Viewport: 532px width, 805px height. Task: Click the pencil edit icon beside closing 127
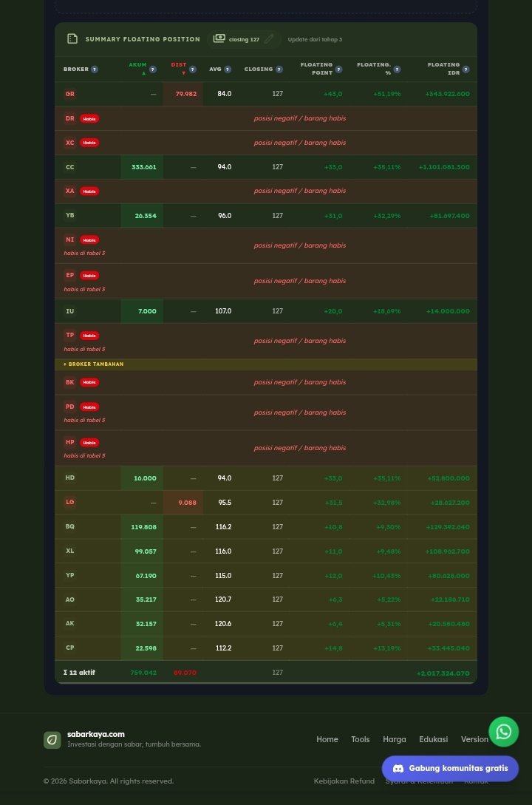[269, 39]
